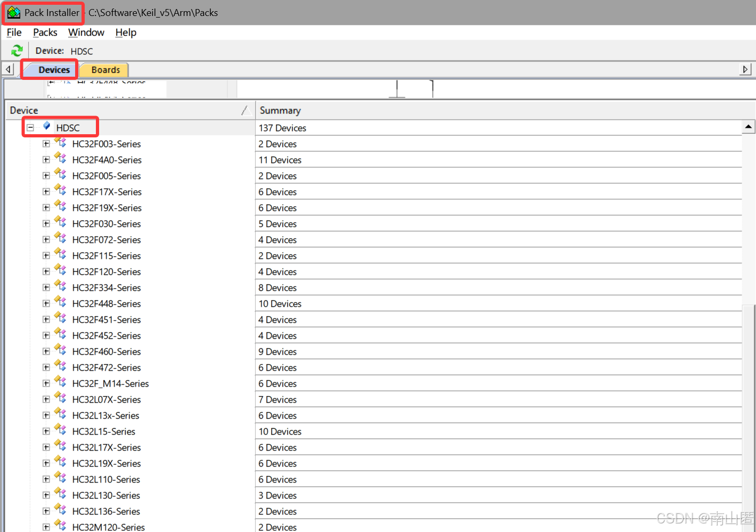The width and height of the screenshot is (756, 532).
Task: Click the HC32L15-Series family icon
Action: coord(60,430)
